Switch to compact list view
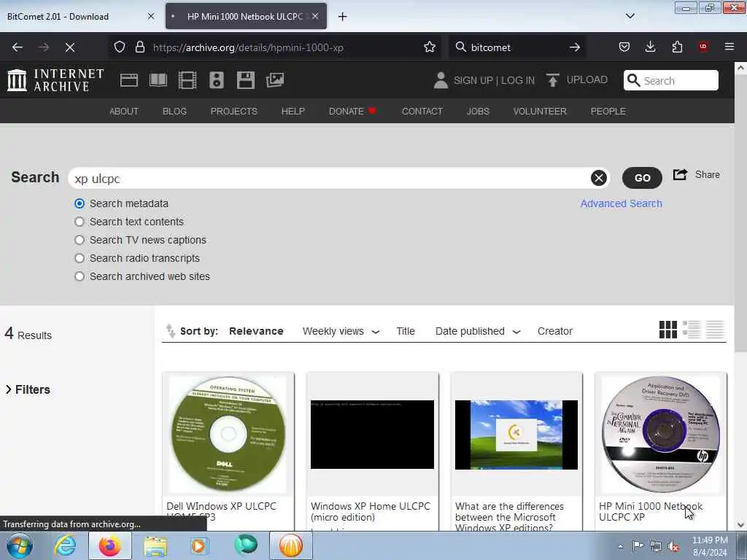Image resolution: width=747 pixels, height=560 pixels. point(715,330)
